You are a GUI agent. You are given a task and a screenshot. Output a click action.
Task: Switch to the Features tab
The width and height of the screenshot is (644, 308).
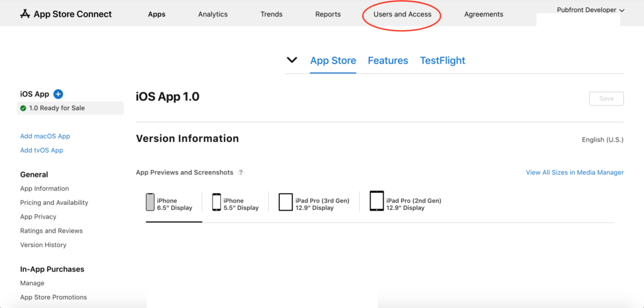coord(388,61)
